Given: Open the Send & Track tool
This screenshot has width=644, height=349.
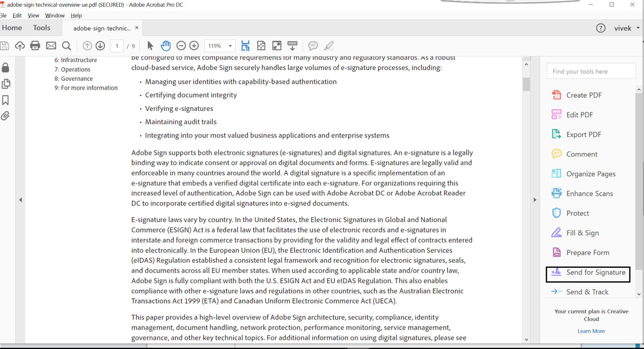Looking at the screenshot, I should click(580, 292).
